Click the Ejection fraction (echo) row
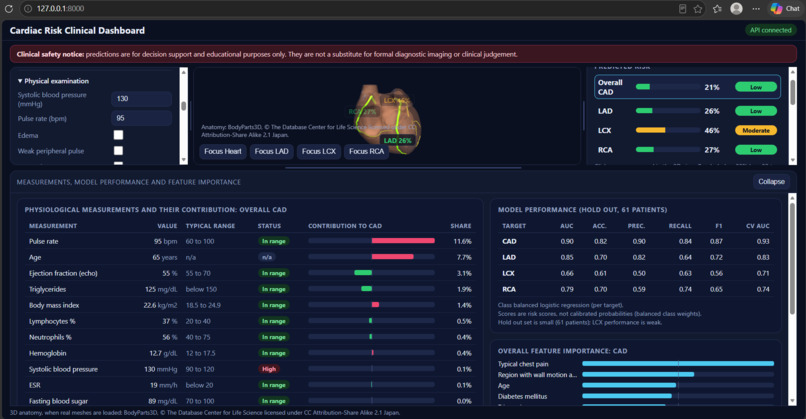The image size is (806, 419). point(250,273)
